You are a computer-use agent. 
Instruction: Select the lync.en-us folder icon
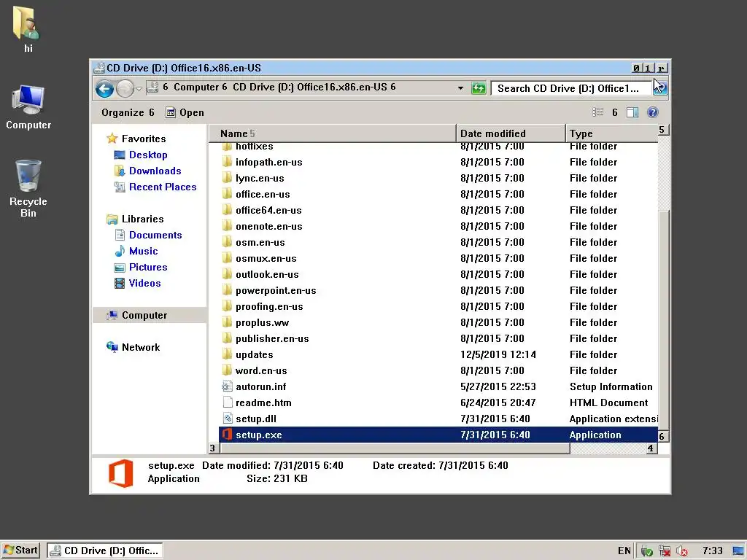[228, 178]
